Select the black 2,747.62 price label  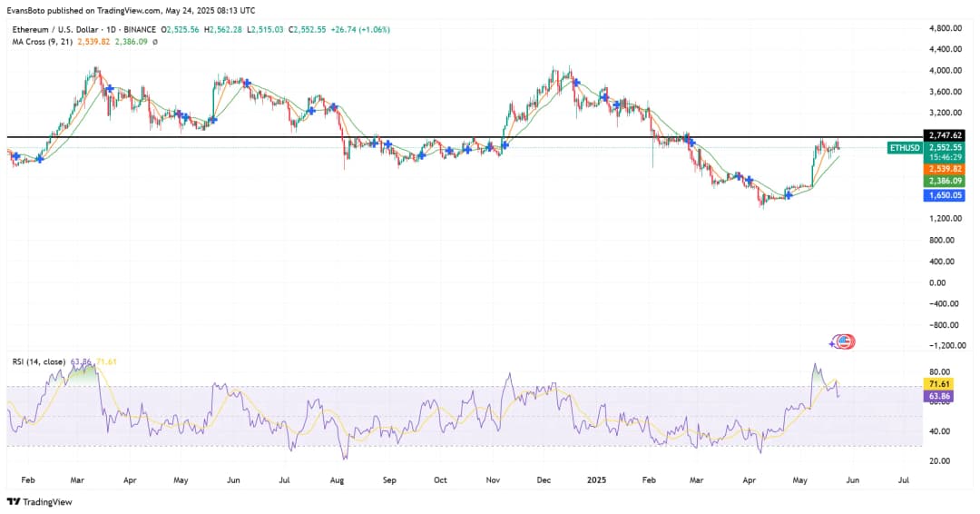pos(945,135)
